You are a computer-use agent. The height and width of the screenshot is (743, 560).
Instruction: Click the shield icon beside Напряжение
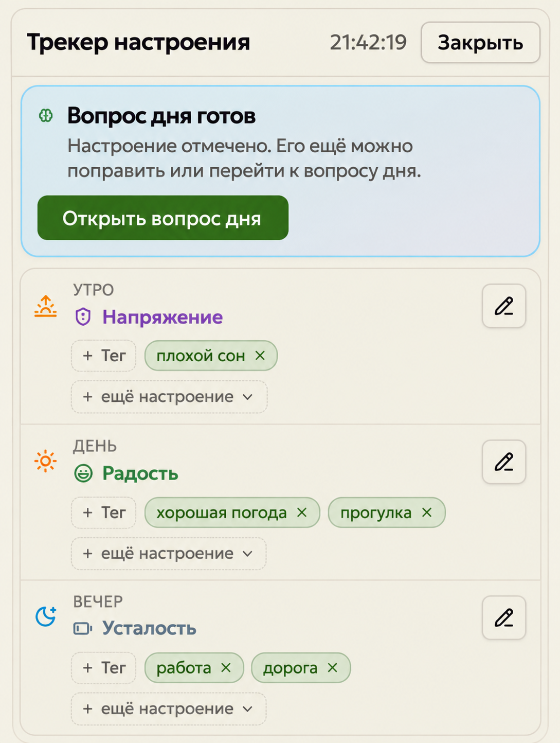(83, 317)
